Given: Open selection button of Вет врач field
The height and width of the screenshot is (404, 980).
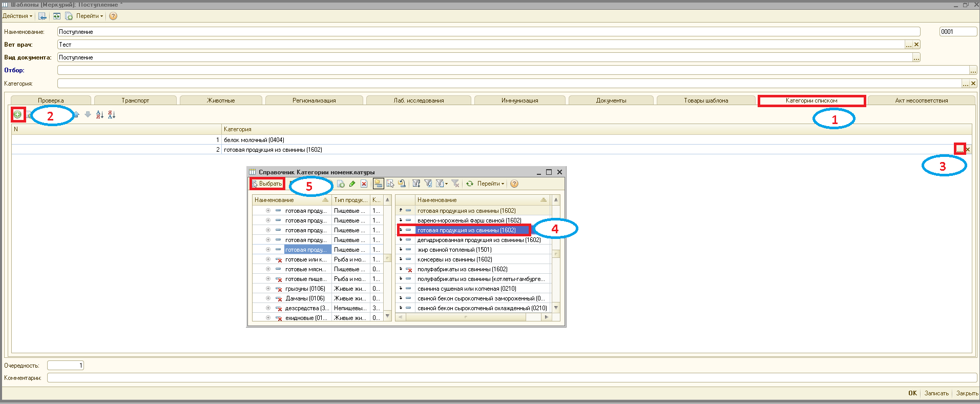Looking at the screenshot, I should pyautogui.click(x=909, y=45).
